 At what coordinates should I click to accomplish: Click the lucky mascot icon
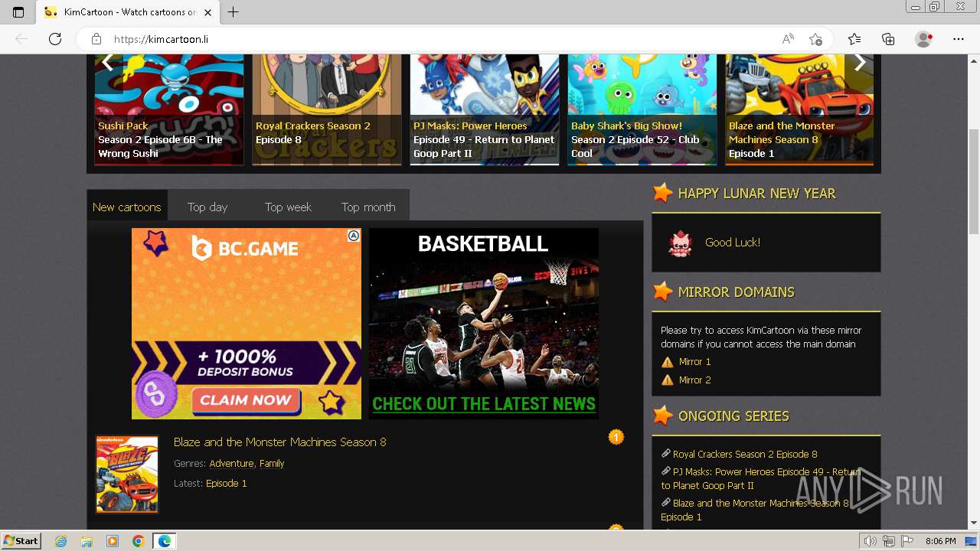pos(680,243)
